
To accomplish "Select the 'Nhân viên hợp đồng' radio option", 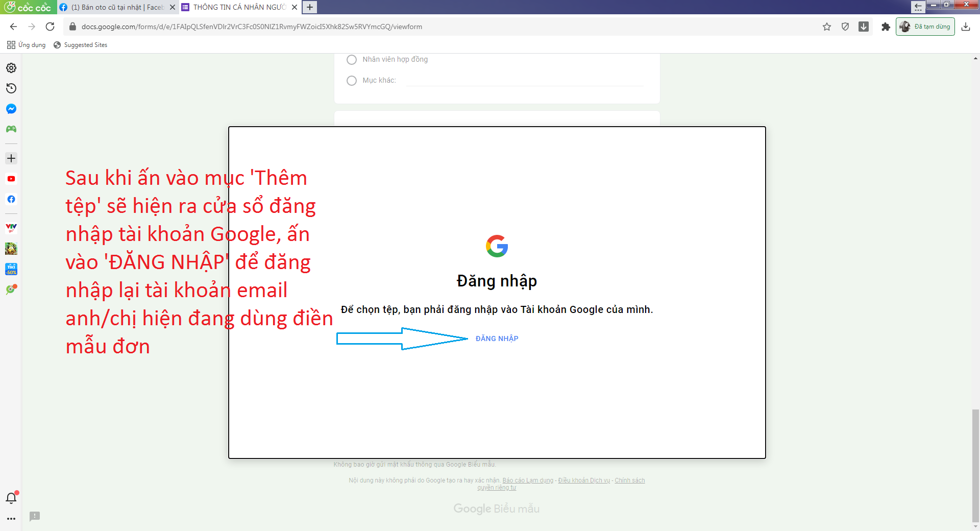I will click(x=352, y=60).
